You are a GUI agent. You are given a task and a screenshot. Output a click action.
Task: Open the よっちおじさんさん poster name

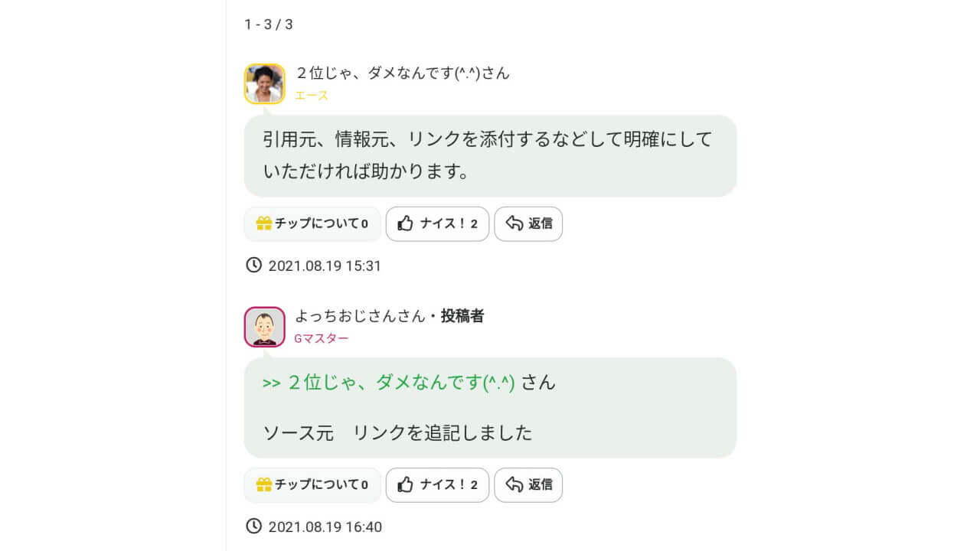[360, 316]
